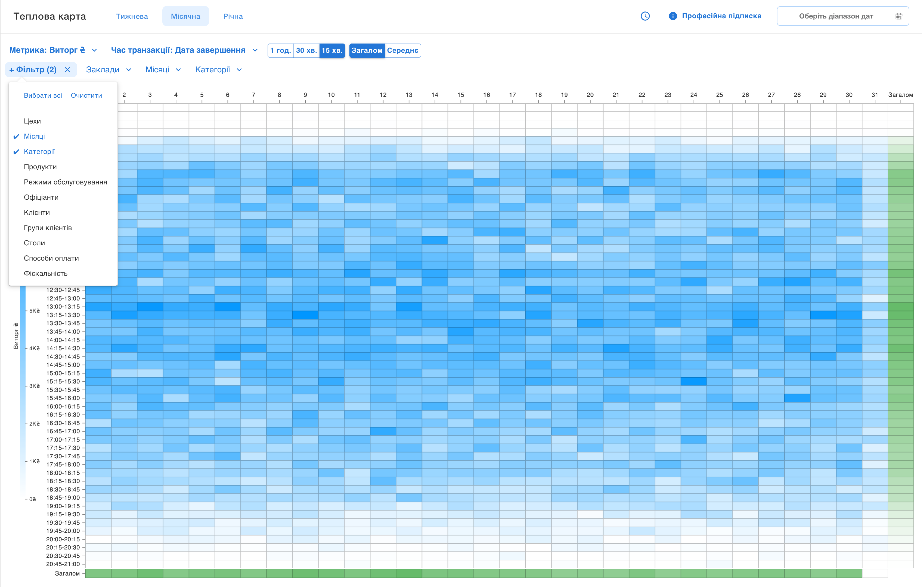
Task: Open the Категорії filter chevron
Action: click(240, 70)
